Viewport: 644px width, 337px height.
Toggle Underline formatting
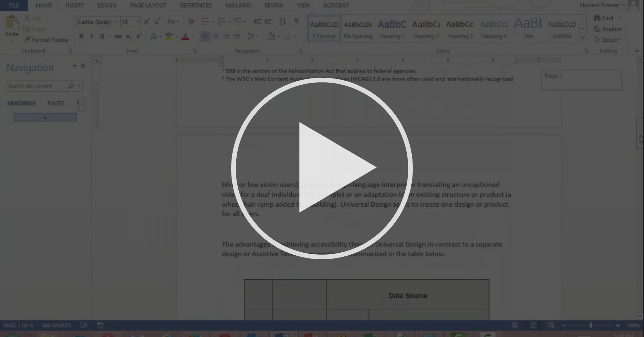point(102,36)
